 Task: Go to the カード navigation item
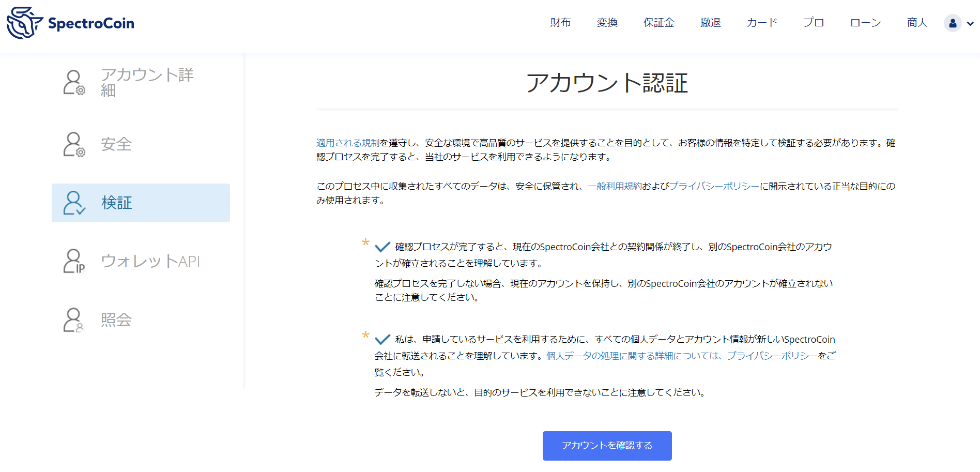(762, 23)
